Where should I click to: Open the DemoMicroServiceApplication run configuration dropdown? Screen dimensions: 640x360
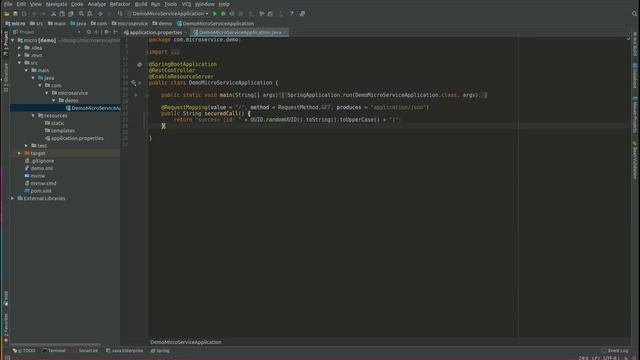168,14
